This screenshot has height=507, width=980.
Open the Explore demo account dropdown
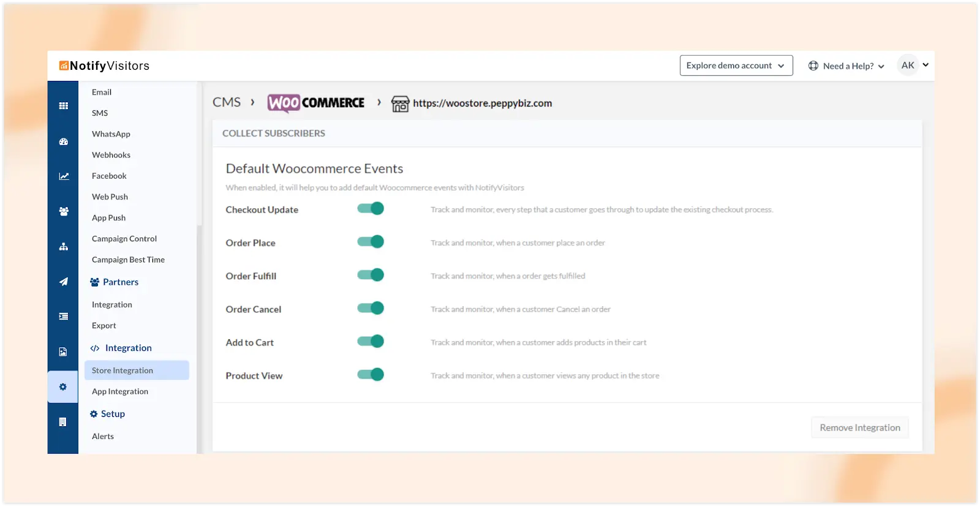[736, 66]
